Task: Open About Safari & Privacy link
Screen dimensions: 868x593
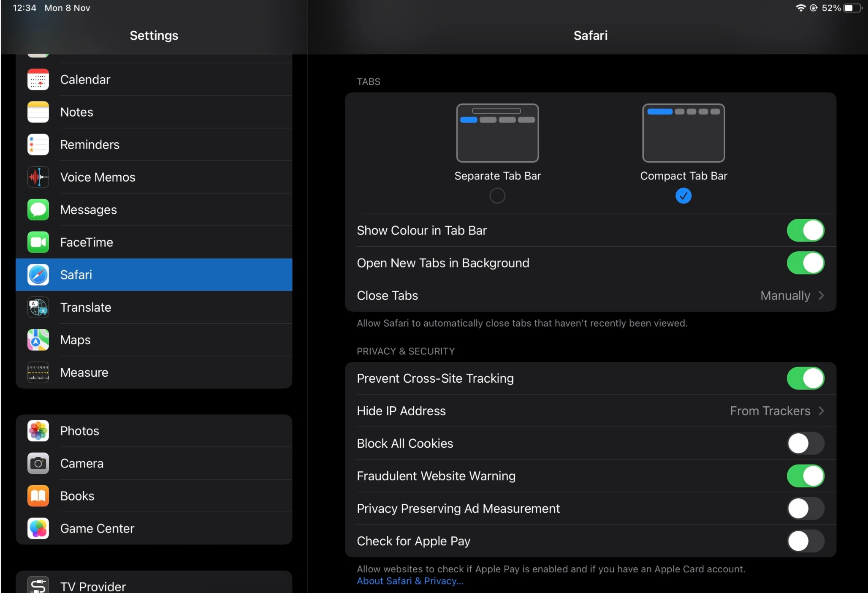Action: [410, 581]
